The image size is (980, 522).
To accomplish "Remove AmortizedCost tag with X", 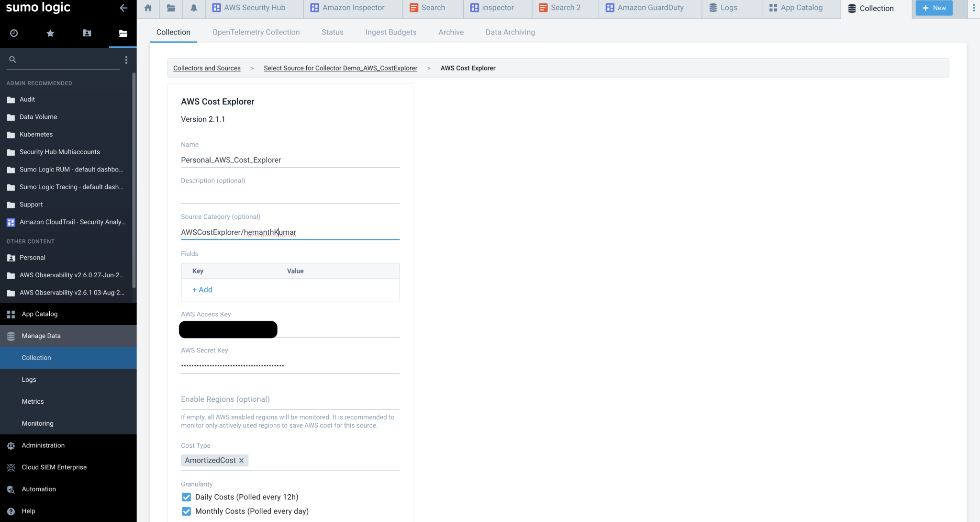I will (242, 460).
